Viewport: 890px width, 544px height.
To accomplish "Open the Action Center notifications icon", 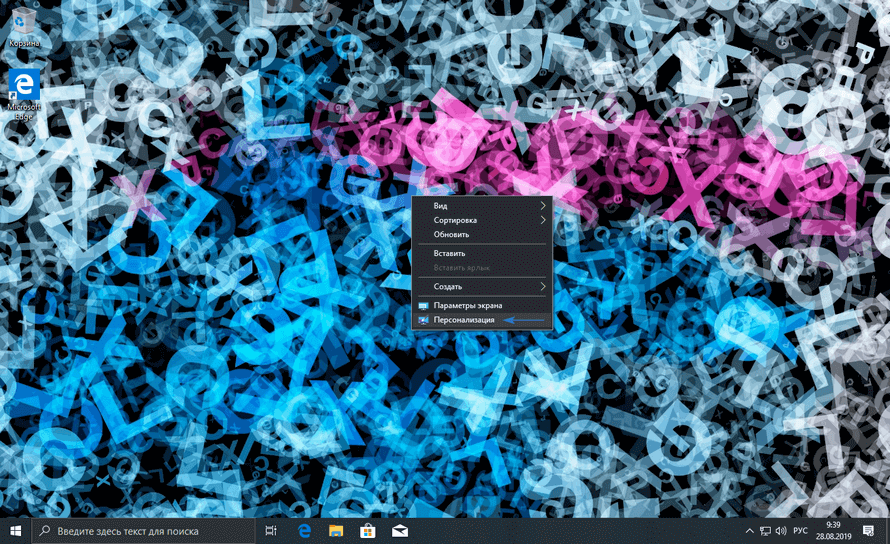I will point(868,531).
